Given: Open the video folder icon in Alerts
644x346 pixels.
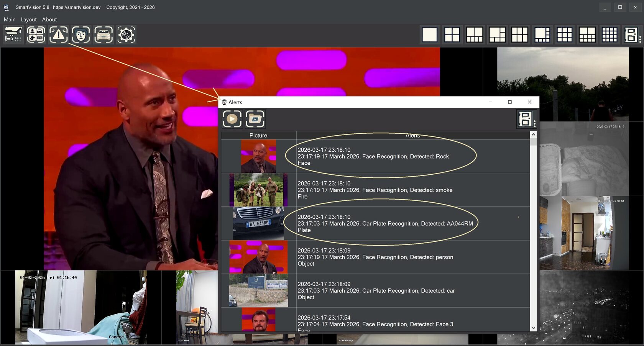Looking at the screenshot, I should pyautogui.click(x=255, y=119).
